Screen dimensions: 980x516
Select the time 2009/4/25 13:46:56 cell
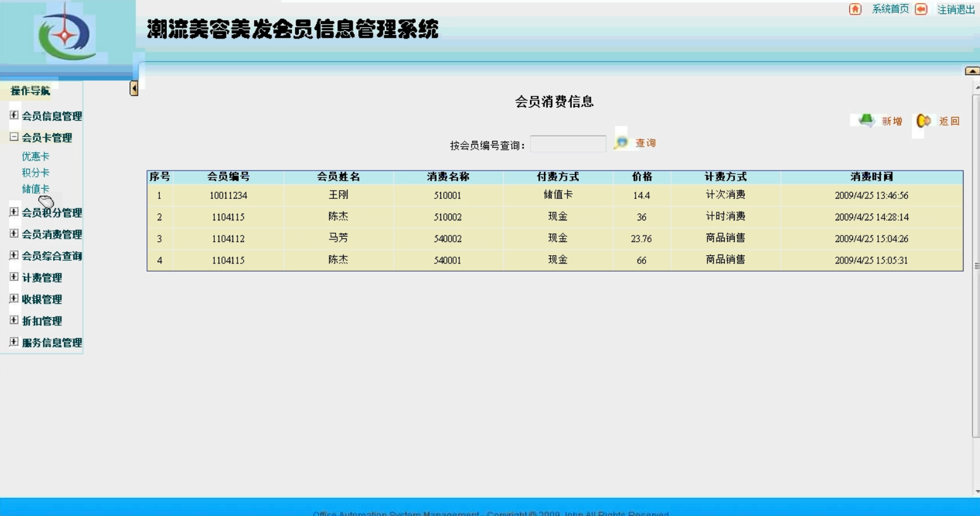click(x=871, y=196)
